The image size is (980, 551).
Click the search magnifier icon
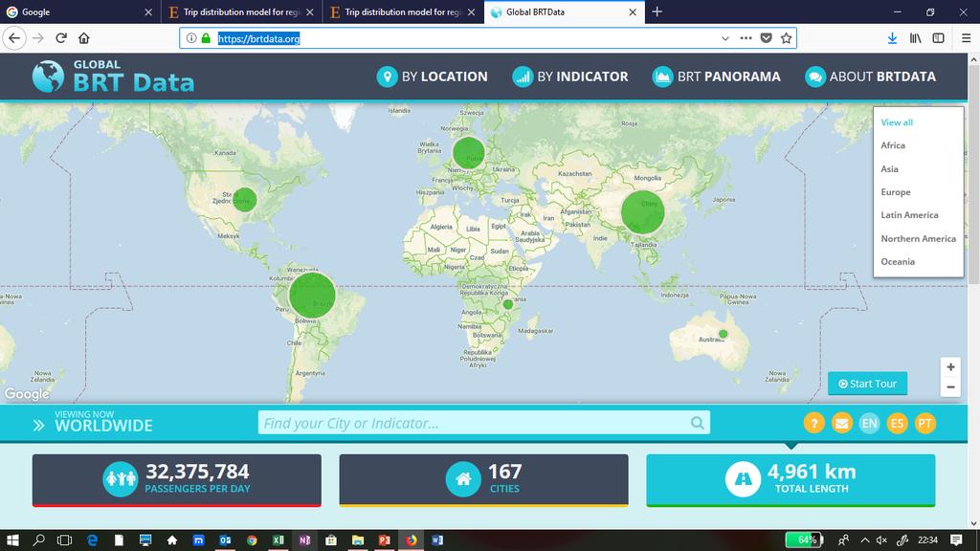[698, 424]
